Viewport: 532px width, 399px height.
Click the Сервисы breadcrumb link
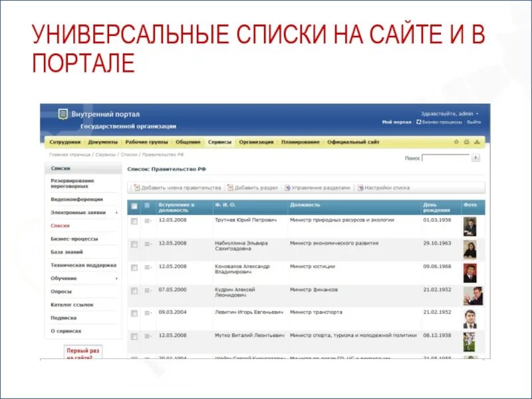click(x=106, y=155)
